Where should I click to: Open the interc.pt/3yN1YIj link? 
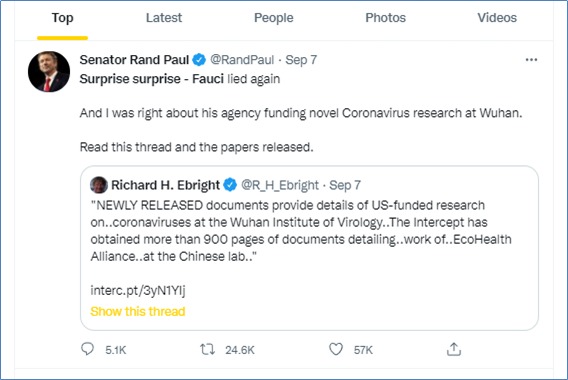[x=138, y=291]
